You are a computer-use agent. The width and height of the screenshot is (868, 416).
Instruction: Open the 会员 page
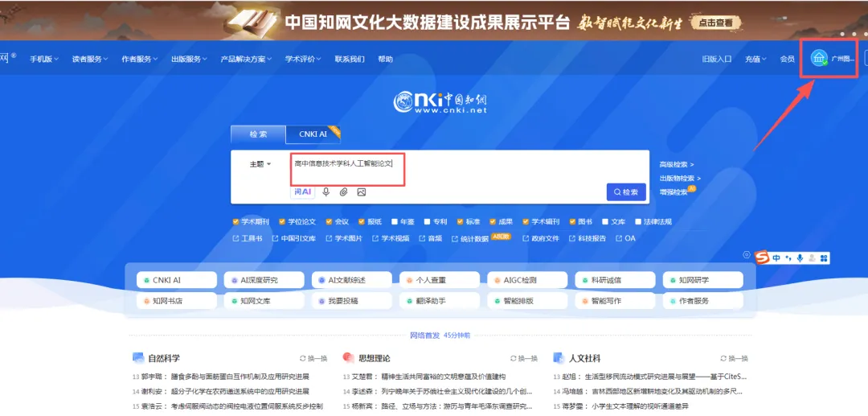[x=787, y=60]
